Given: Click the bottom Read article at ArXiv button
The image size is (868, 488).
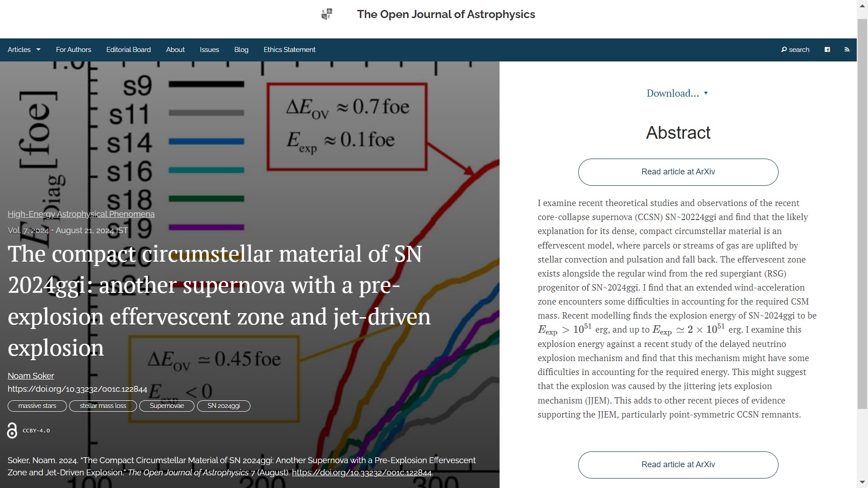Looking at the screenshot, I should [678, 465].
